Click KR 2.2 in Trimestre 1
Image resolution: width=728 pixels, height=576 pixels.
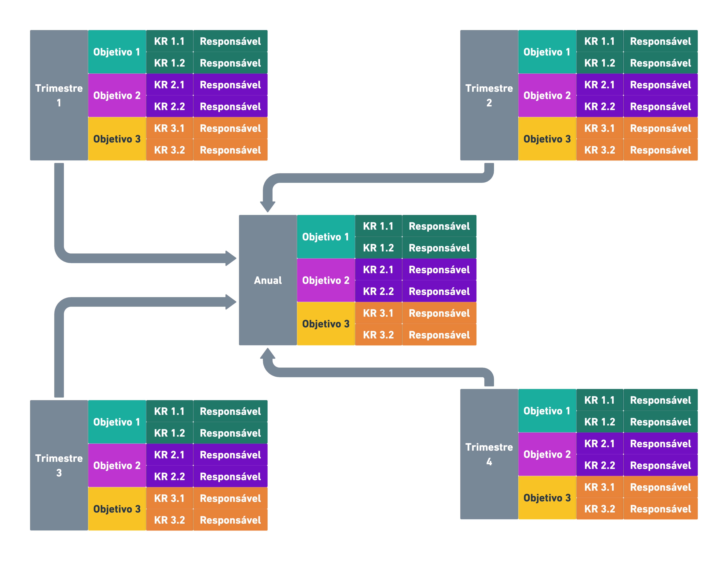point(169,106)
